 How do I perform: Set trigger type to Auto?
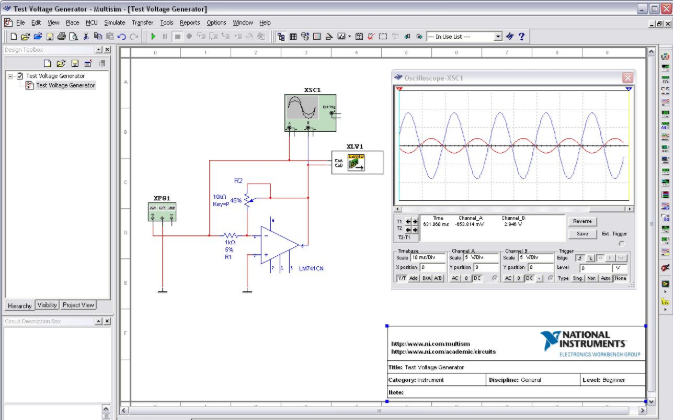tap(606, 278)
